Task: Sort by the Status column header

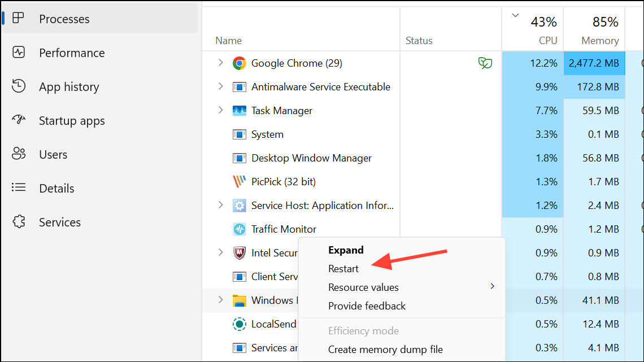Action: coord(419,41)
